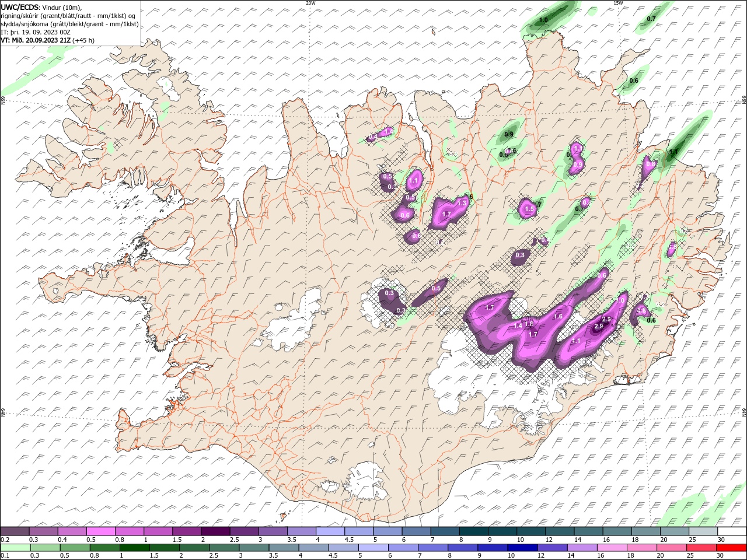Click the 'VT: Mið. 20.09.2023 21Z' valid time
This screenshot has height=560, width=747.
pos(36,40)
